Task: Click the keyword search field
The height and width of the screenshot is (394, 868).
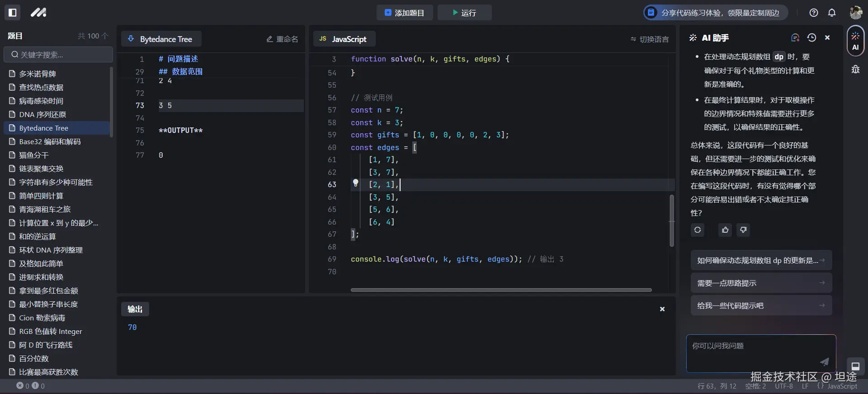Action: click(x=59, y=55)
